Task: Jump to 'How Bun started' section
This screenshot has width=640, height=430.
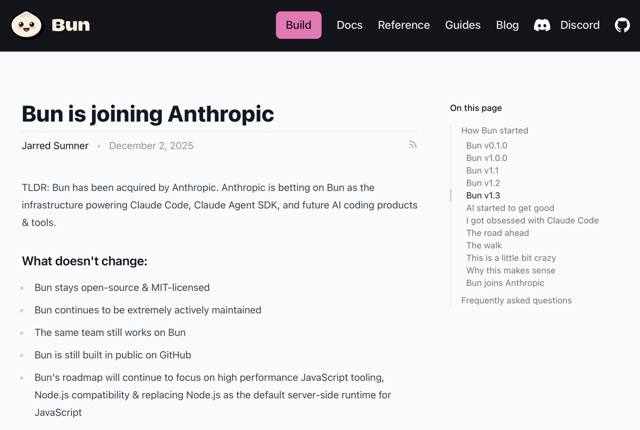Action: coord(494,130)
